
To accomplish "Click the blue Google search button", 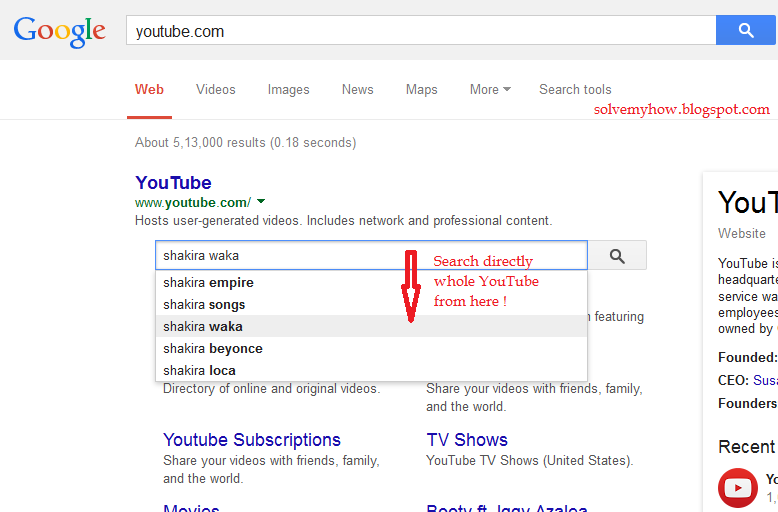I will (x=746, y=30).
